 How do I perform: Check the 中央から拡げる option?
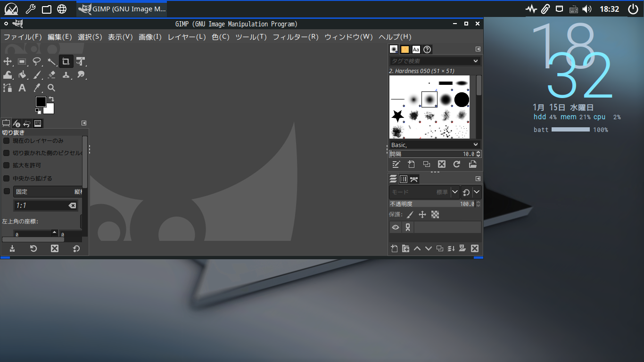click(x=7, y=179)
